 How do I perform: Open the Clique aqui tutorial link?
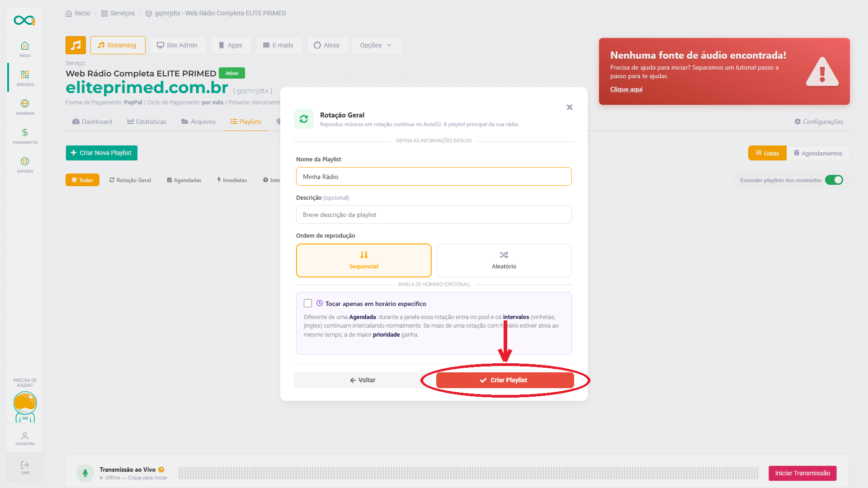(626, 89)
